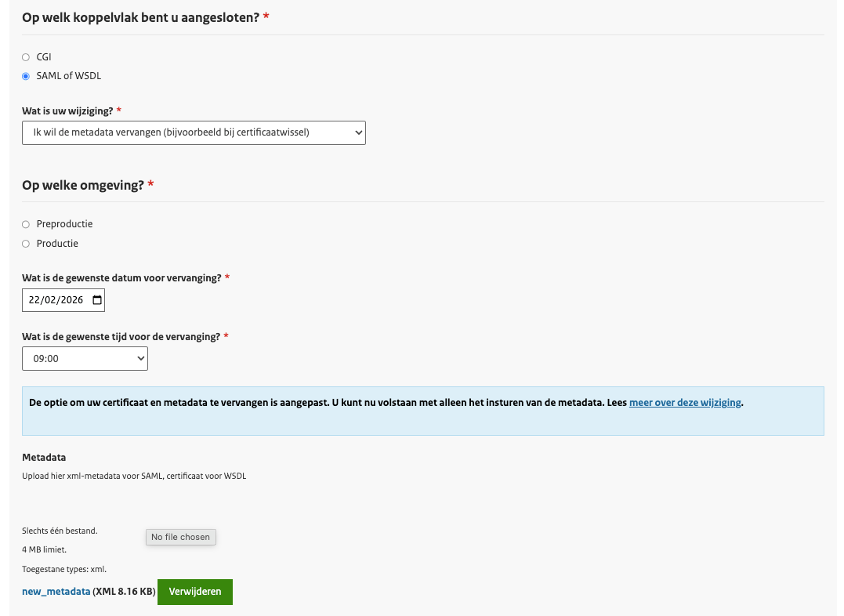This screenshot has width=844, height=616.
Task: Click inside the date input field
Action: tap(55, 299)
